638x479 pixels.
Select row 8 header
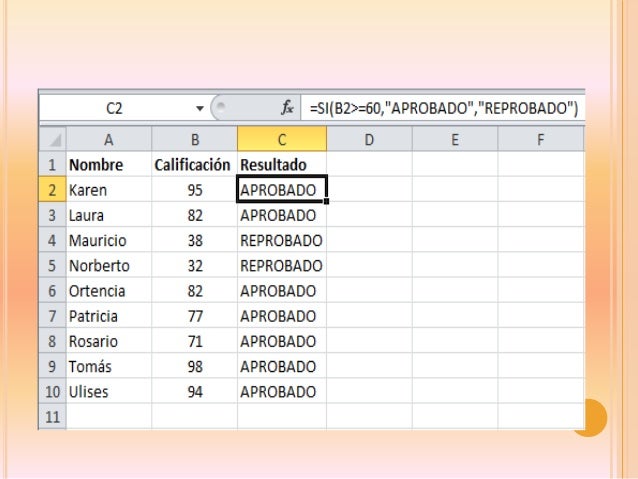tap(52, 341)
